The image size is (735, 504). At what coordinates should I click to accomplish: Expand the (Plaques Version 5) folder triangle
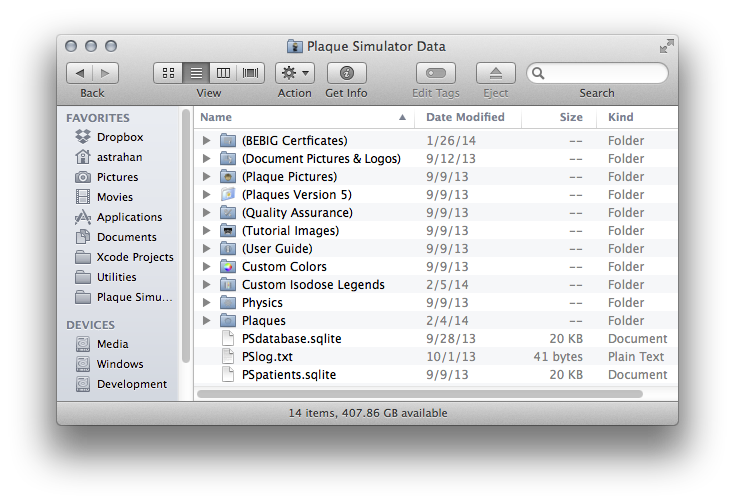tap(206, 194)
